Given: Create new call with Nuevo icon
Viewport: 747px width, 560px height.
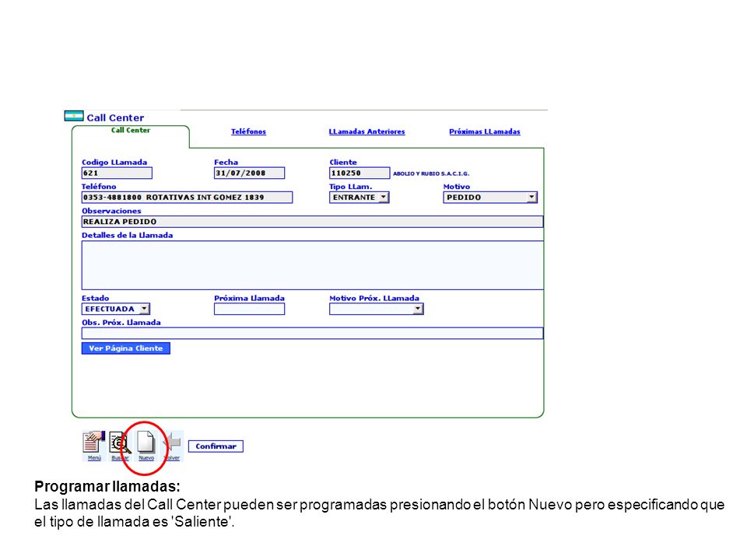Looking at the screenshot, I should 146,446.
